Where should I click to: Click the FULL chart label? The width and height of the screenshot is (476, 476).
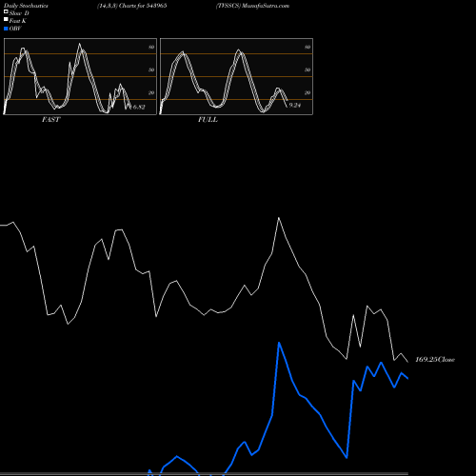pos(208,119)
